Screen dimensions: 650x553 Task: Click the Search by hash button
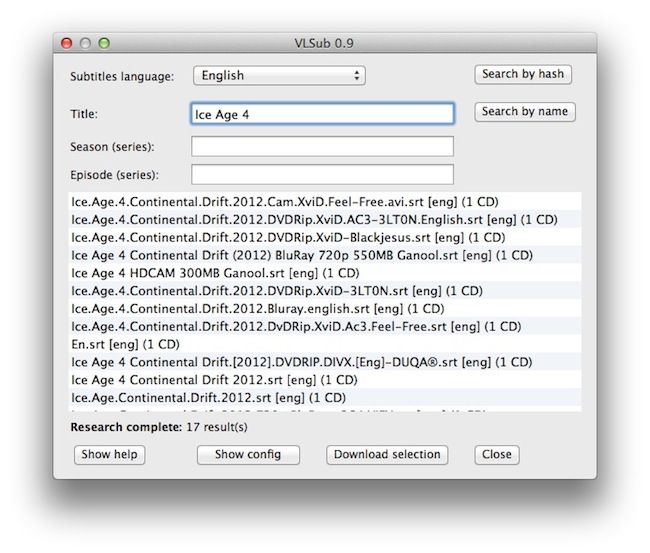pos(523,74)
